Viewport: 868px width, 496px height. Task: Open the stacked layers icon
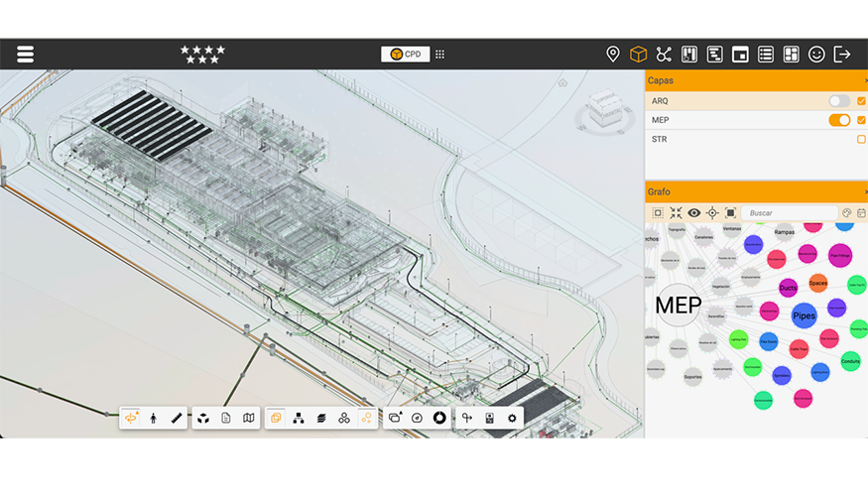pyautogui.click(x=321, y=418)
